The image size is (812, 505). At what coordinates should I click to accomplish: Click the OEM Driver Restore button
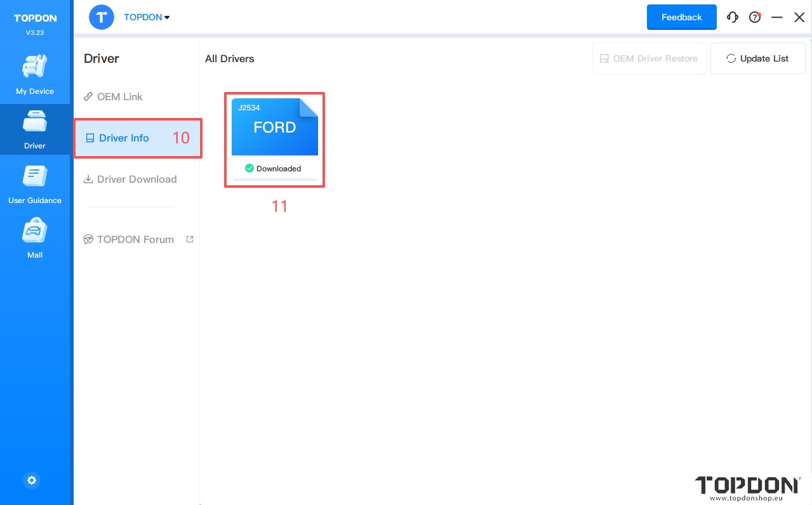pyautogui.click(x=649, y=58)
